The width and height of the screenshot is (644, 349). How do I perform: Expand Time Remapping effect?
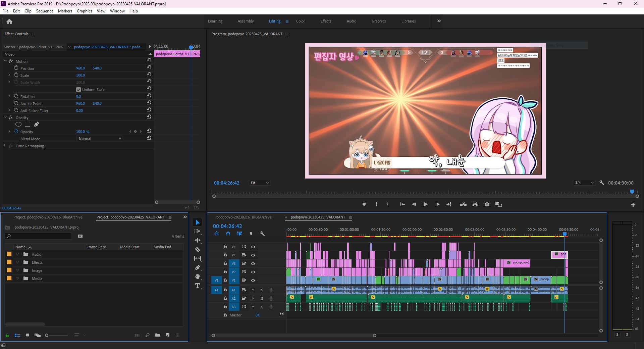4,146
